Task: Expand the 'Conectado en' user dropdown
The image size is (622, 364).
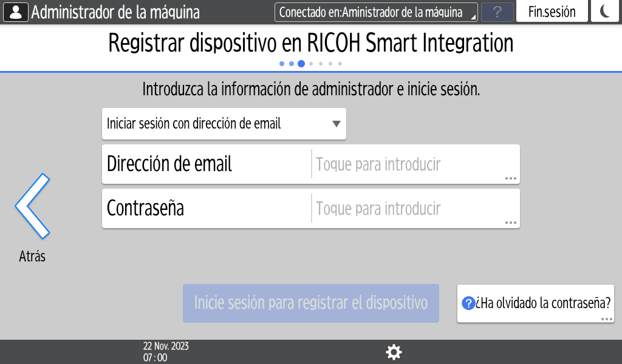Action: 376,12
